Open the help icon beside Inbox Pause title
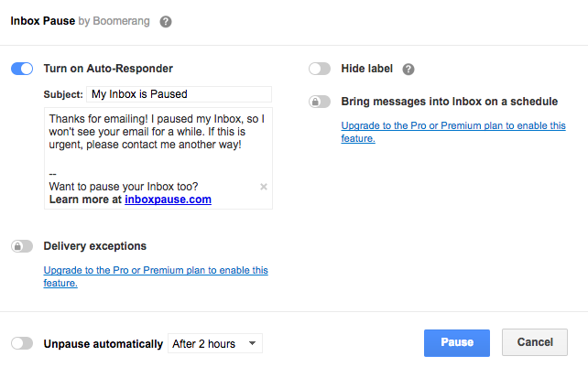The height and width of the screenshot is (367, 588). tap(166, 22)
